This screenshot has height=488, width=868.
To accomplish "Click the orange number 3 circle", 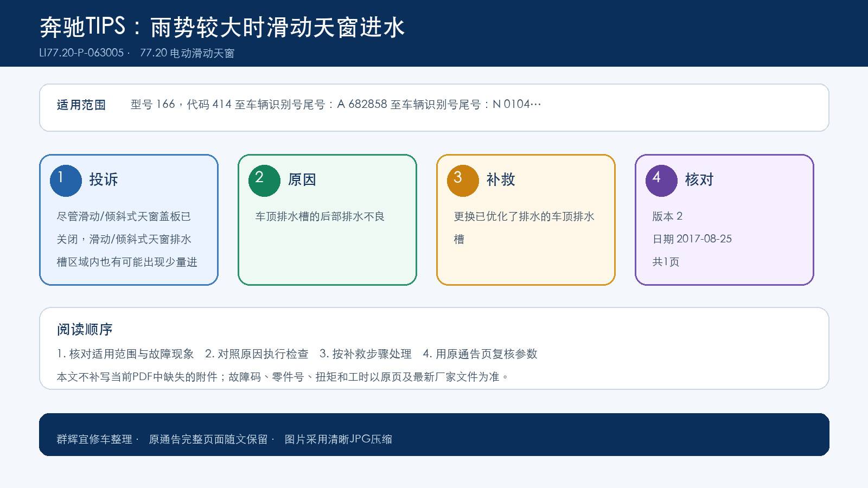I will [463, 181].
